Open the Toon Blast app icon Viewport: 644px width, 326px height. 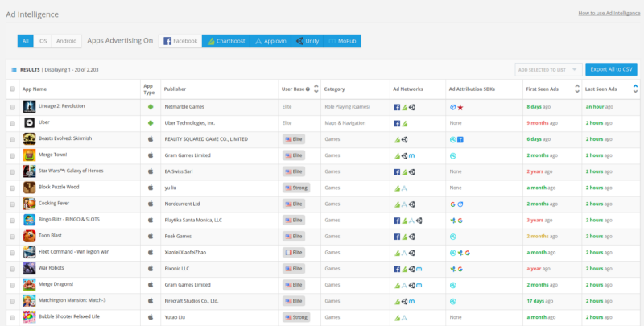click(x=29, y=236)
